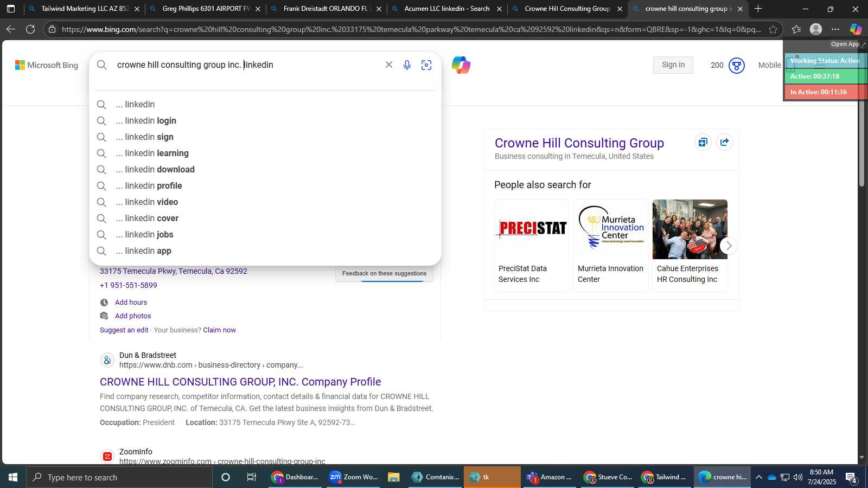The height and width of the screenshot is (488, 868).
Task: Open 33175 Temecula Pkwy address link
Action: (174, 271)
